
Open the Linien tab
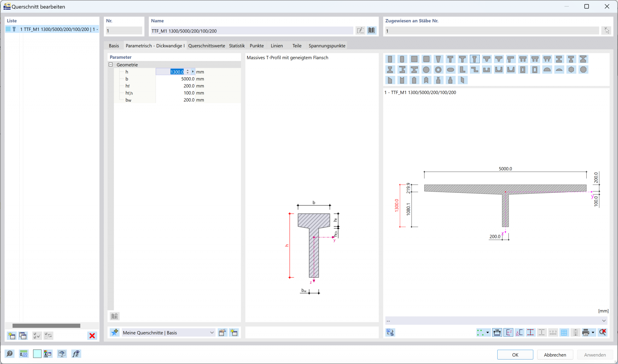[x=277, y=46]
